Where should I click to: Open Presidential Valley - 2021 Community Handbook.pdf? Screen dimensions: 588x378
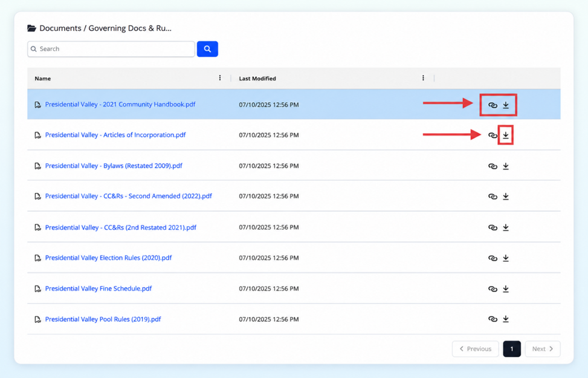(120, 105)
